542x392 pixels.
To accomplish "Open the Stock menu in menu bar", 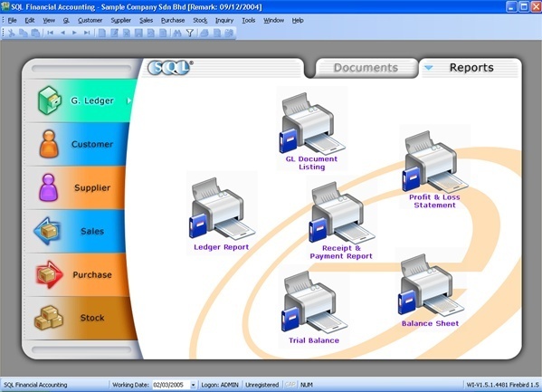I will coord(200,21).
